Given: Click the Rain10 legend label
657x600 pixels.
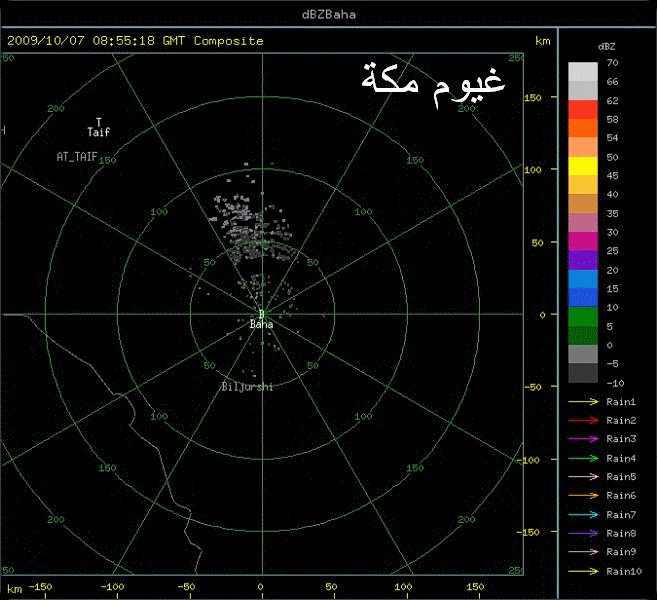Looking at the screenshot, I should click(x=624, y=571).
